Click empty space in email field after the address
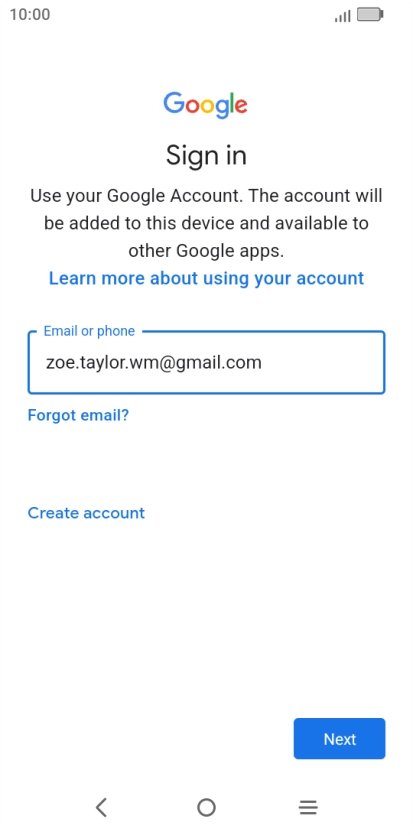This screenshot has width=413, height=835. tap(322, 363)
